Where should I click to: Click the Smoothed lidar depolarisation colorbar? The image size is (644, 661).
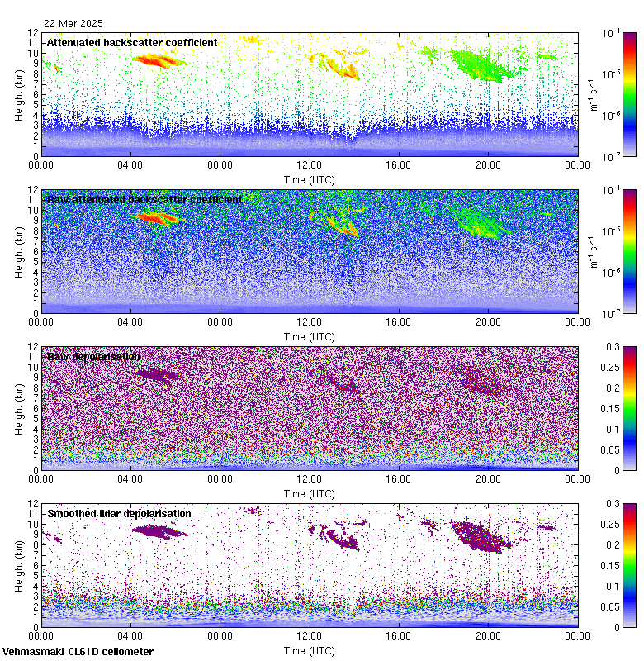coord(629,565)
